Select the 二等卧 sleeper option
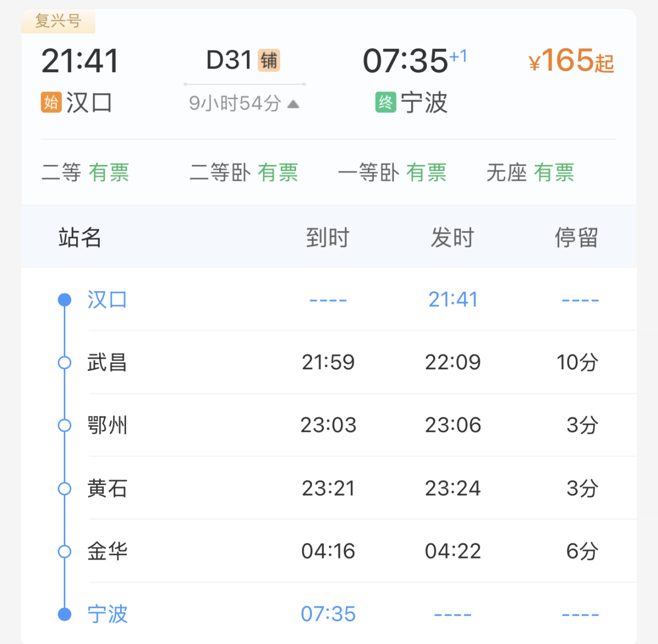 click(243, 173)
